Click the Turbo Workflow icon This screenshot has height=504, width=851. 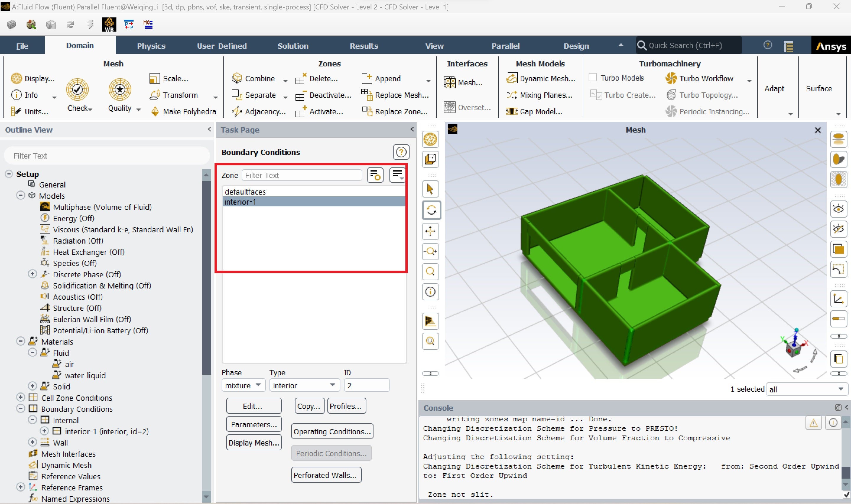click(x=671, y=79)
